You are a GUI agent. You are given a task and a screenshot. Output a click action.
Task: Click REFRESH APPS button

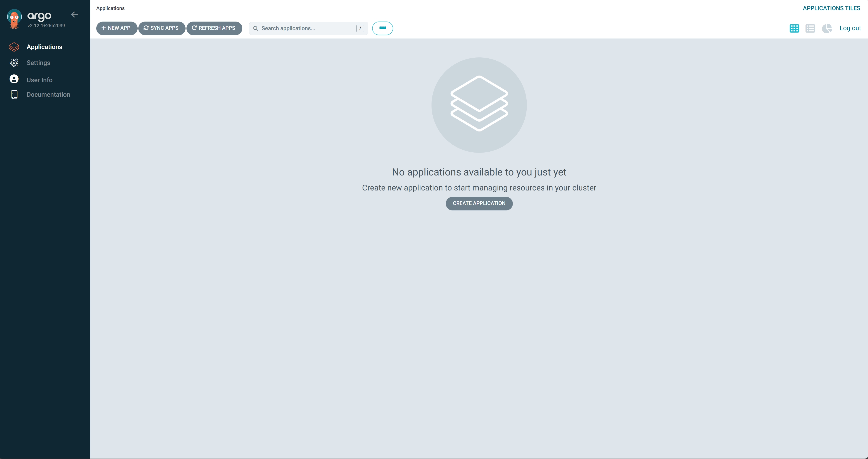pyautogui.click(x=214, y=28)
